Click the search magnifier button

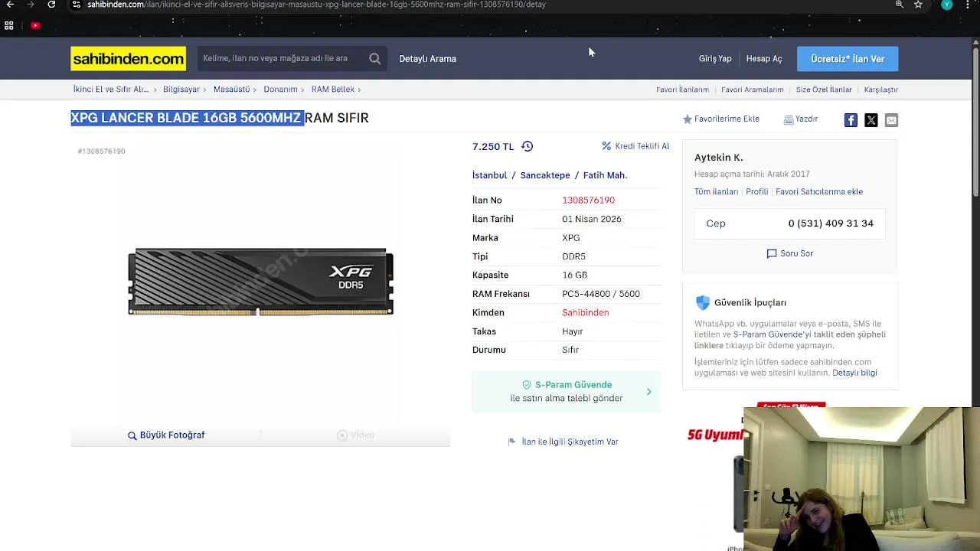374,59
